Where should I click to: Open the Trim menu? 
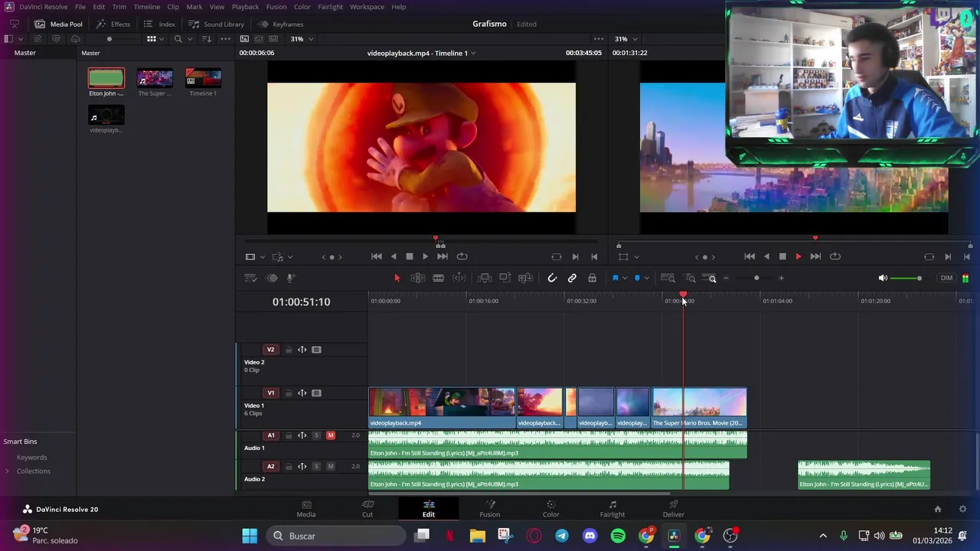(x=119, y=7)
